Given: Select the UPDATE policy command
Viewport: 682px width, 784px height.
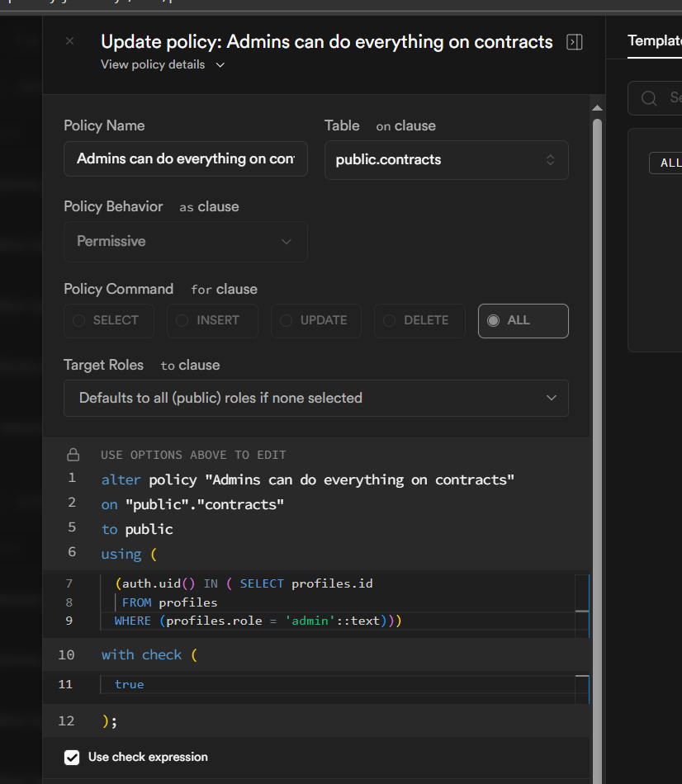Looking at the screenshot, I should tap(315, 321).
